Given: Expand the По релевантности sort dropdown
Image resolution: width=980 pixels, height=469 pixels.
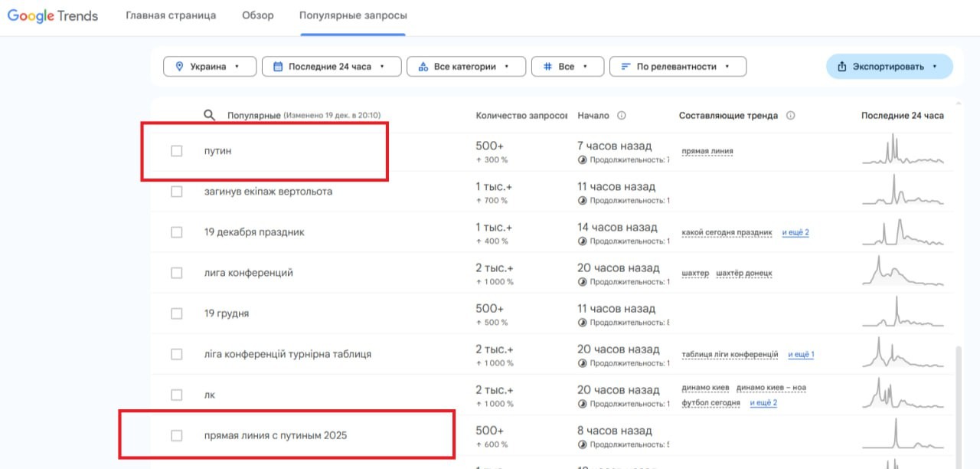Looking at the screenshot, I should 678,67.
